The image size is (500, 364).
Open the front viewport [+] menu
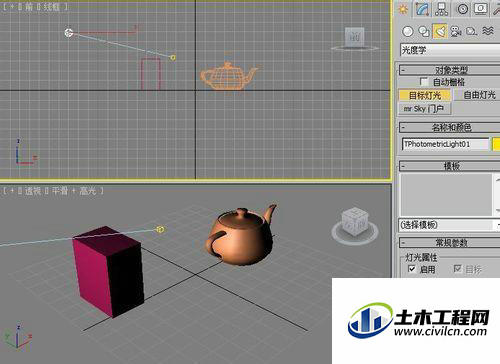click(12, 7)
